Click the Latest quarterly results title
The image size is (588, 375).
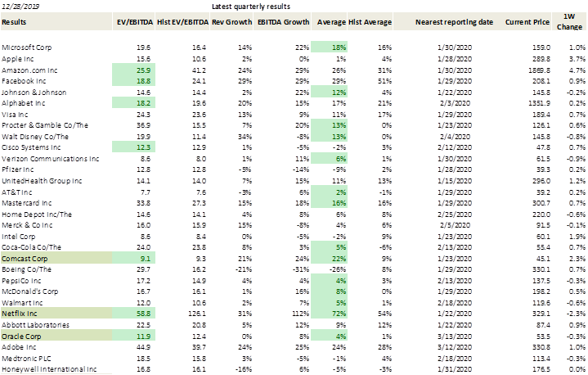coord(251,7)
